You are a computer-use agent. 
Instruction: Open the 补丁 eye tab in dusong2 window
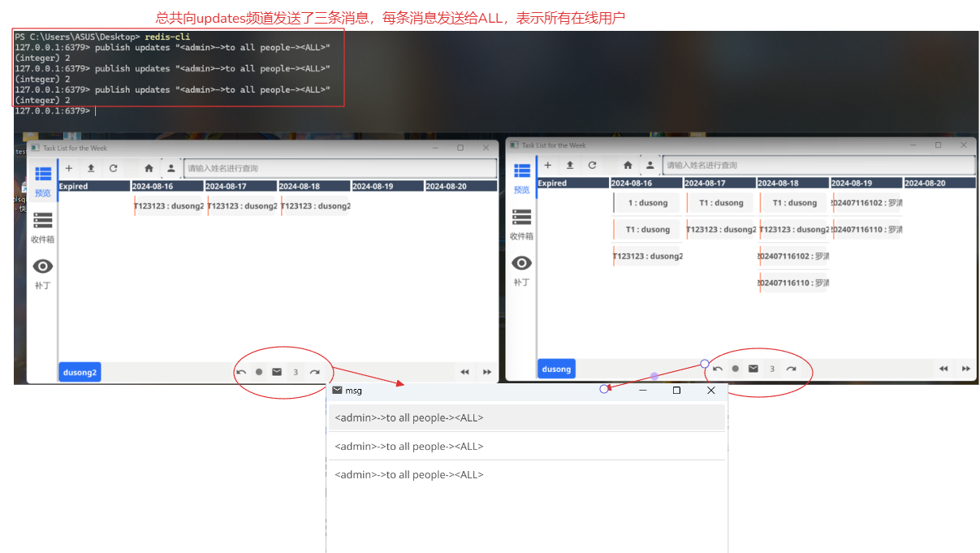pyautogui.click(x=43, y=274)
